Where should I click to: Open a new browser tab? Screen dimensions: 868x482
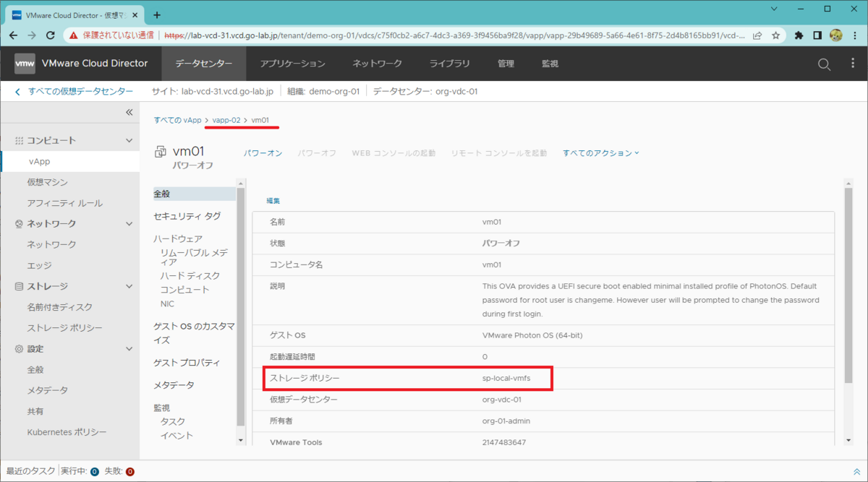tap(157, 14)
